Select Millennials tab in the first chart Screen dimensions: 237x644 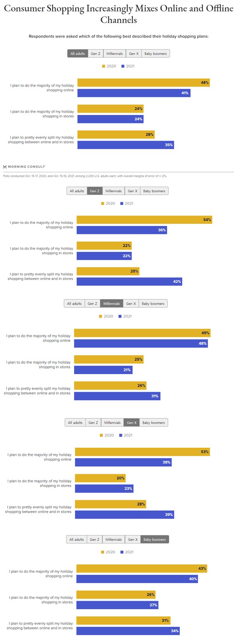[114, 54]
